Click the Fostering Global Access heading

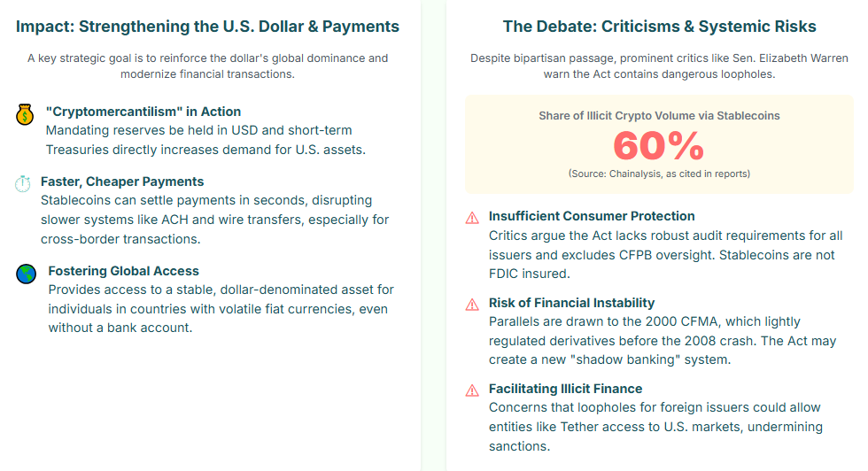tap(123, 271)
